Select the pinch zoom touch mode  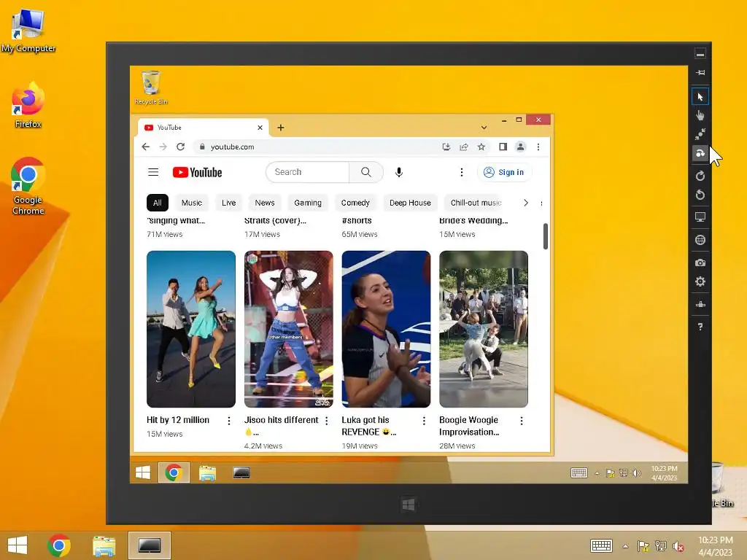(x=700, y=135)
